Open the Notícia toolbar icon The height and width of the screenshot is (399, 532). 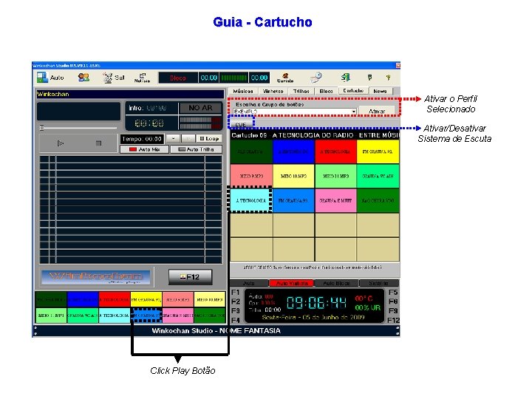142,78
